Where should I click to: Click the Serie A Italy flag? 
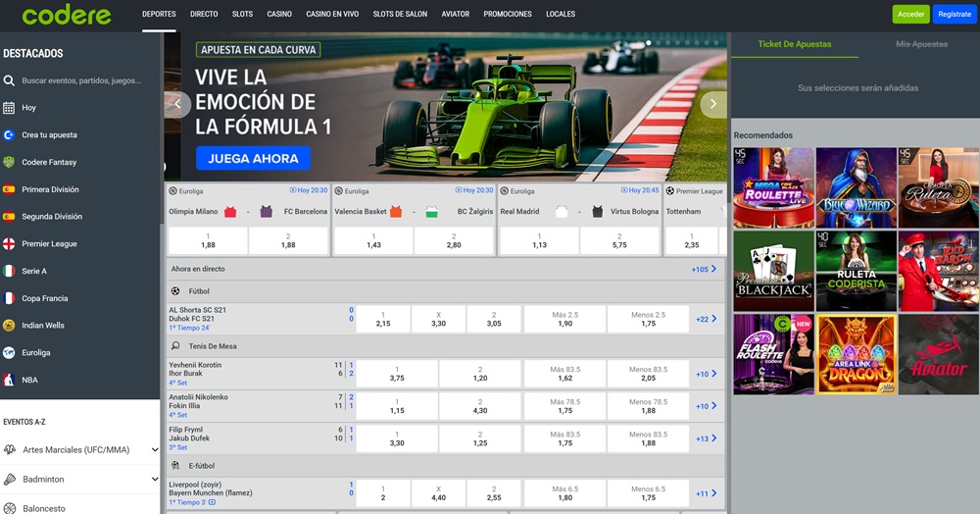9,271
